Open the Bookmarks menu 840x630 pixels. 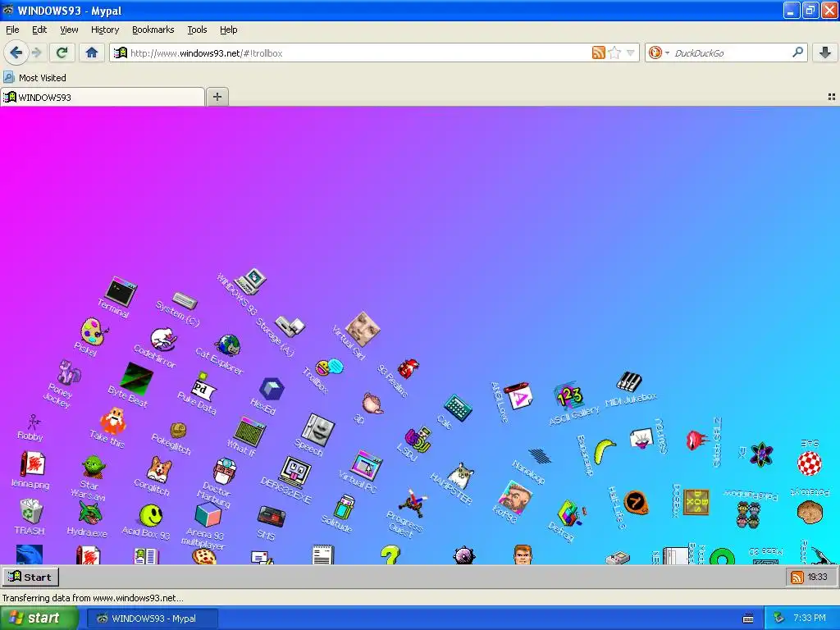tap(153, 30)
